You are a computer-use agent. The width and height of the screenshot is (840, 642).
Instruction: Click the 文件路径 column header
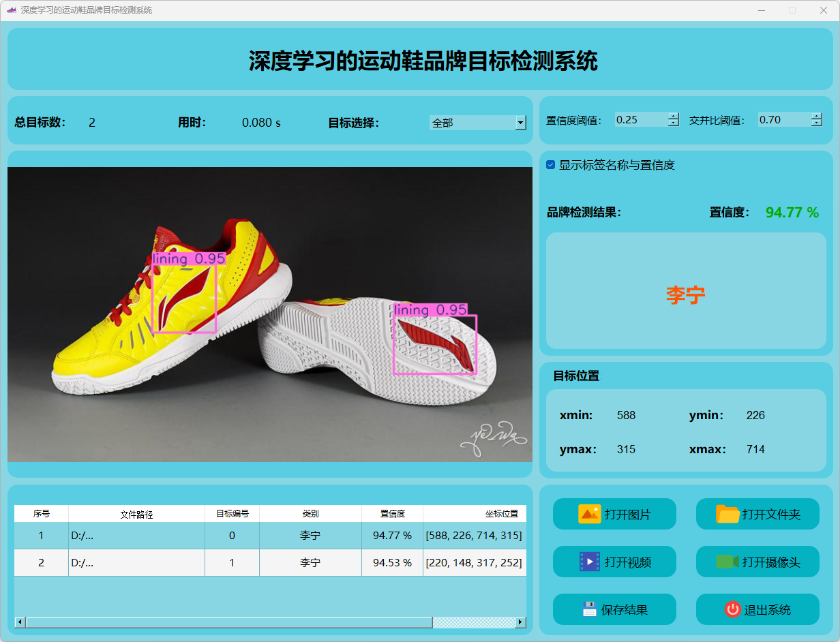pyautogui.click(x=137, y=514)
